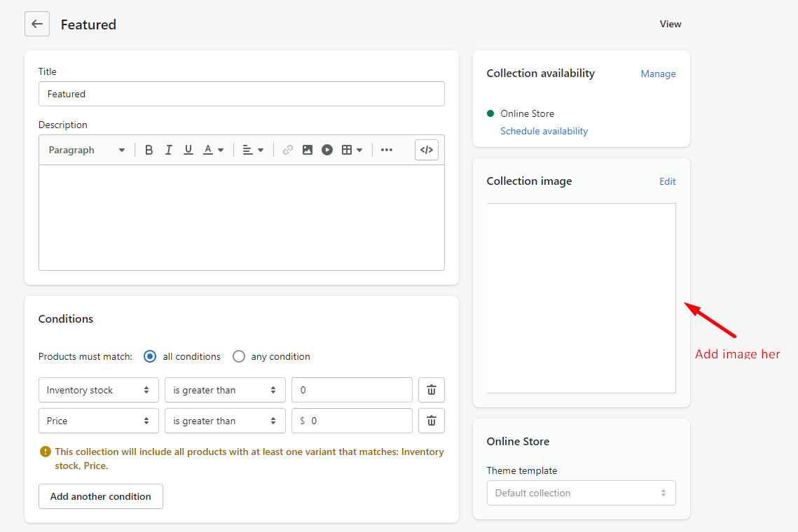
Task: Click Manage collection availability link
Action: click(658, 73)
